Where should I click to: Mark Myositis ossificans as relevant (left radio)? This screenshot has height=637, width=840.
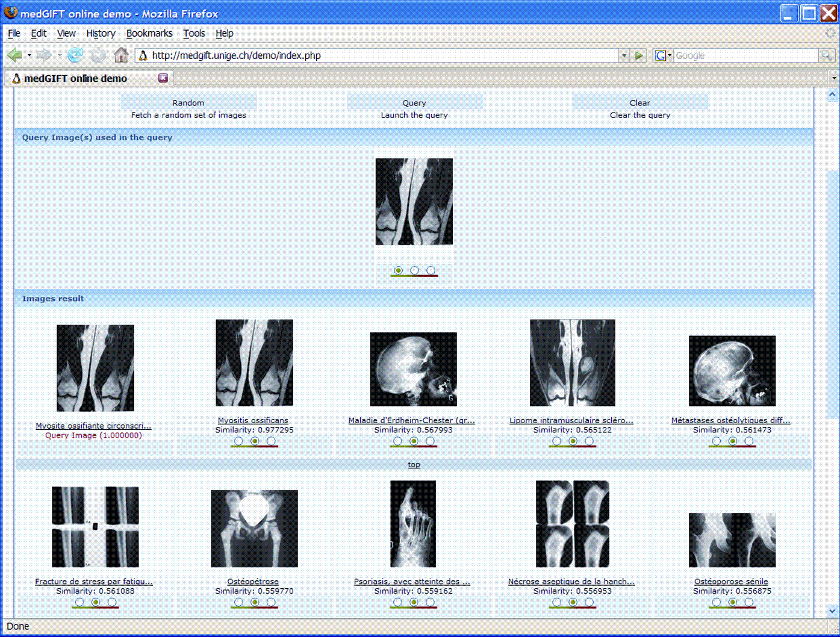coord(238,441)
